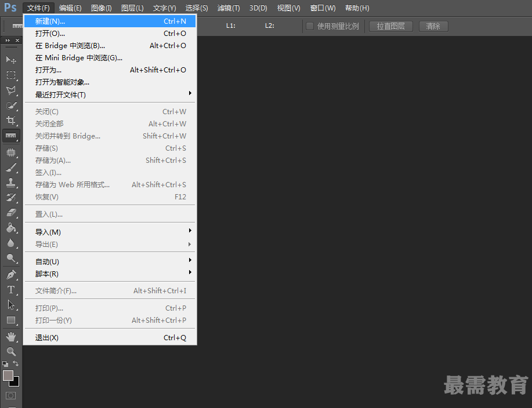
Task: Expand 导出(E) submenu
Action: point(110,245)
